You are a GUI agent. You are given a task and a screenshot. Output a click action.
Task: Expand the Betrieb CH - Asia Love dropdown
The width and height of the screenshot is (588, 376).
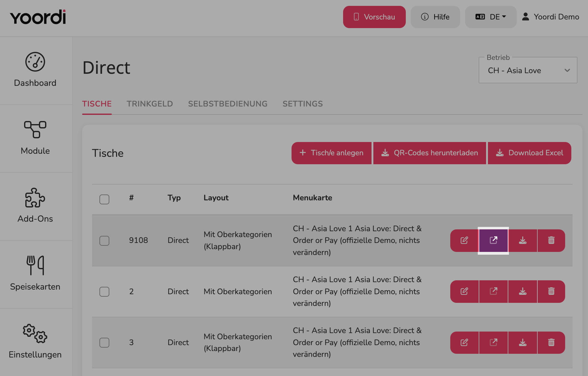(x=528, y=70)
